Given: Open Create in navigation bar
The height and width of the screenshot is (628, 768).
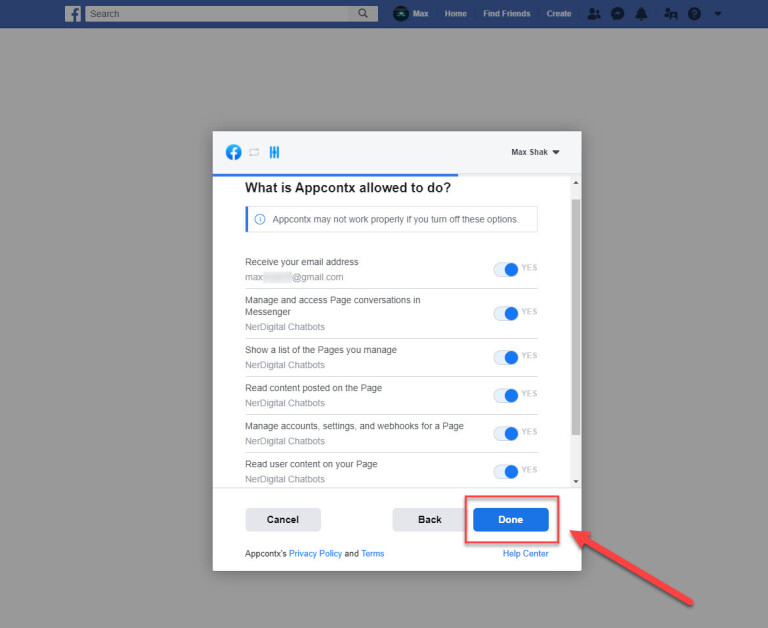Looking at the screenshot, I should click(x=559, y=14).
